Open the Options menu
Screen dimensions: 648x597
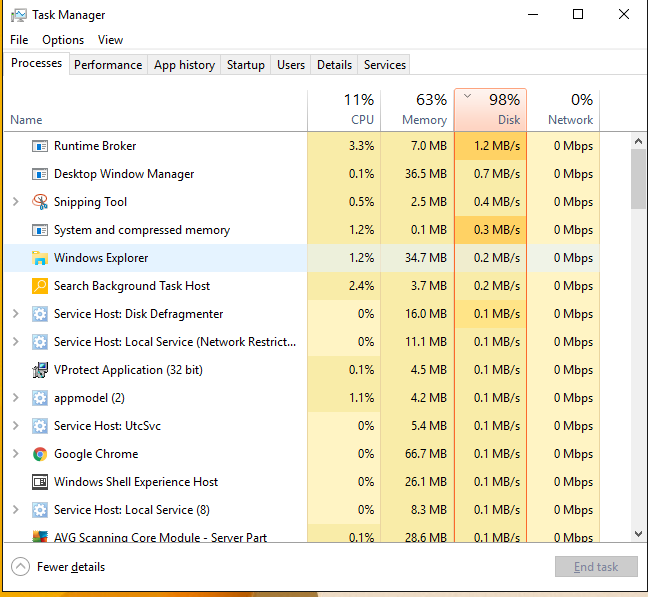click(x=63, y=40)
